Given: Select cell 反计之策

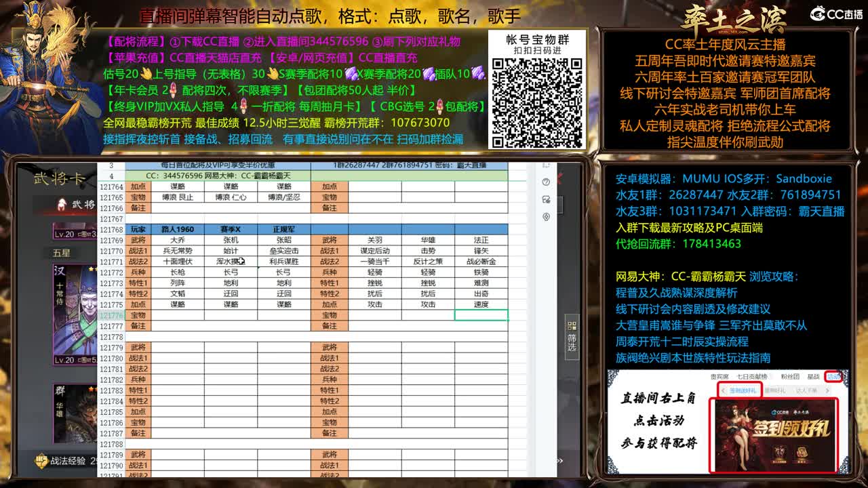Looking at the screenshot, I should pyautogui.click(x=428, y=262).
